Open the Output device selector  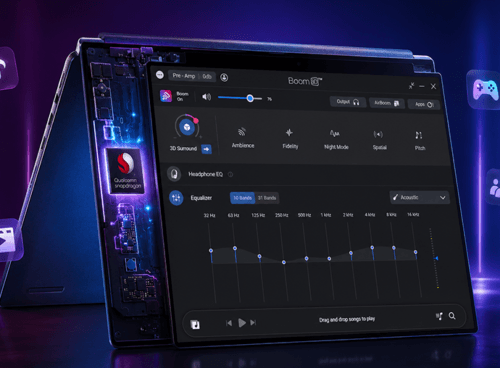tap(348, 102)
